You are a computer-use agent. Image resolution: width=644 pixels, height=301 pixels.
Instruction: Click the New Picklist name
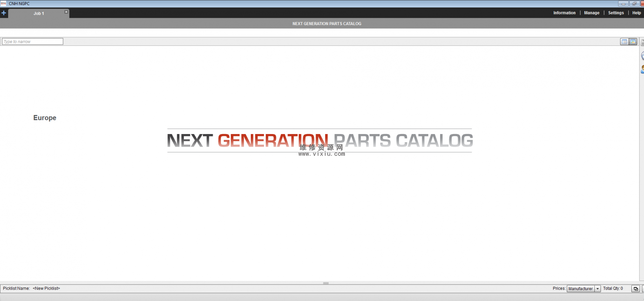click(x=47, y=288)
